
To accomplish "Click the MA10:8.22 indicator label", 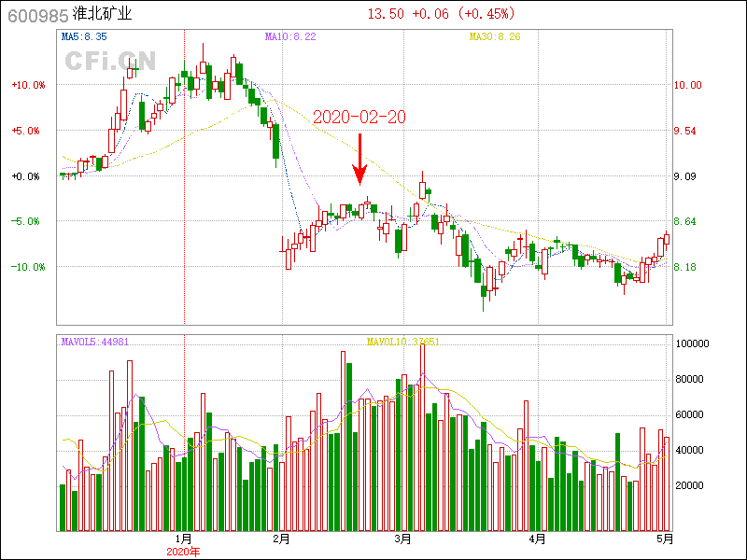I will click(x=290, y=36).
